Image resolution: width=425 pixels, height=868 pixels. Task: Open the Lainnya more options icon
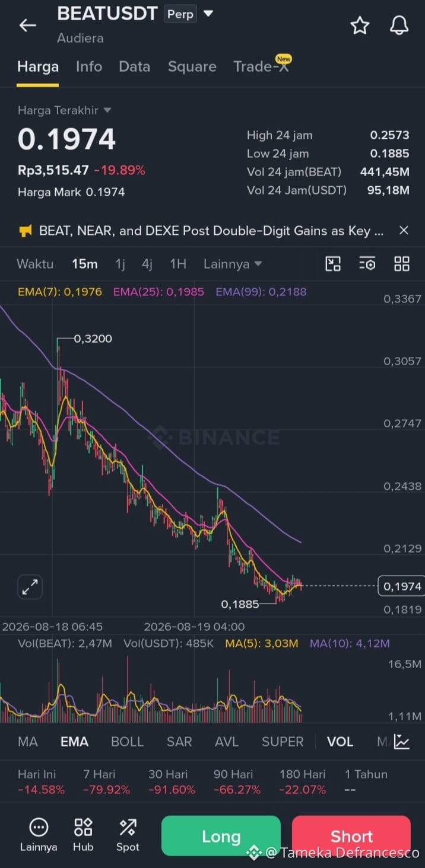[39, 835]
